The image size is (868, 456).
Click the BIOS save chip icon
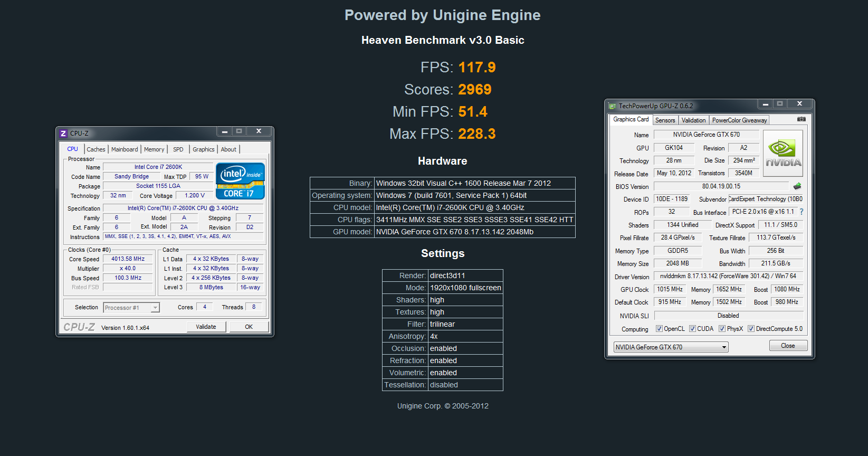coord(797,186)
